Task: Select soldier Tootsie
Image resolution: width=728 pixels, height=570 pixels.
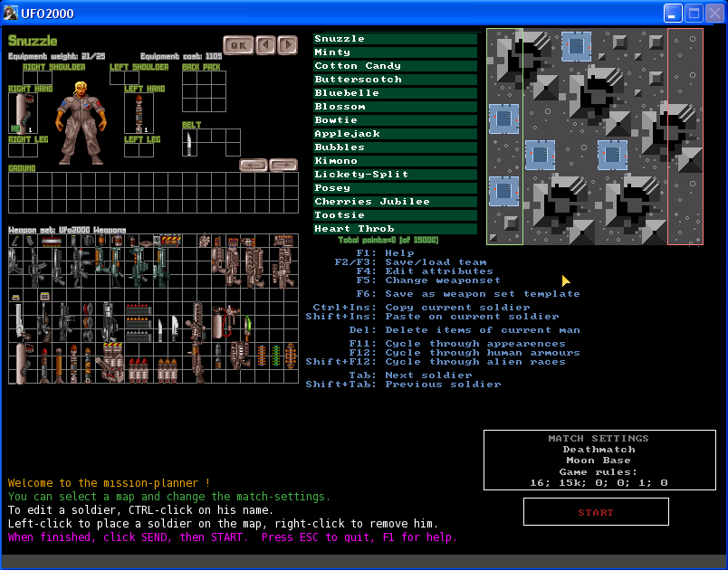Action: (395, 215)
